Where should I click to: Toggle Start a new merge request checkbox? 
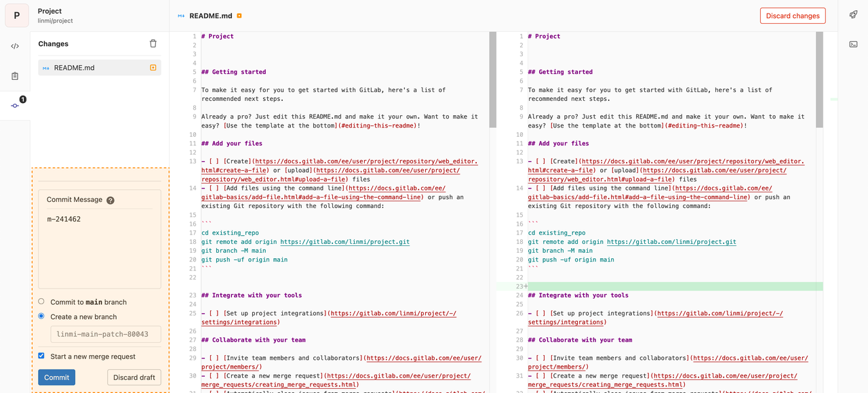click(41, 356)
